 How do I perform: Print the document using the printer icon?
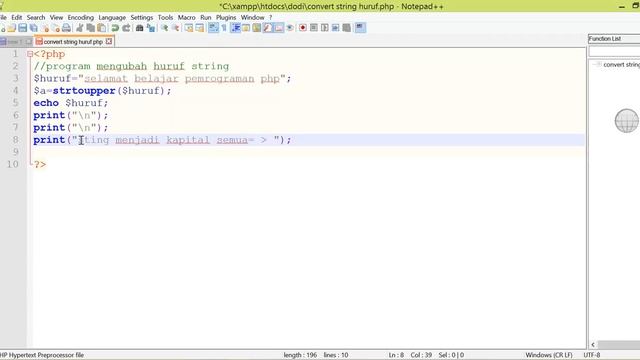(x=66, y=28)
